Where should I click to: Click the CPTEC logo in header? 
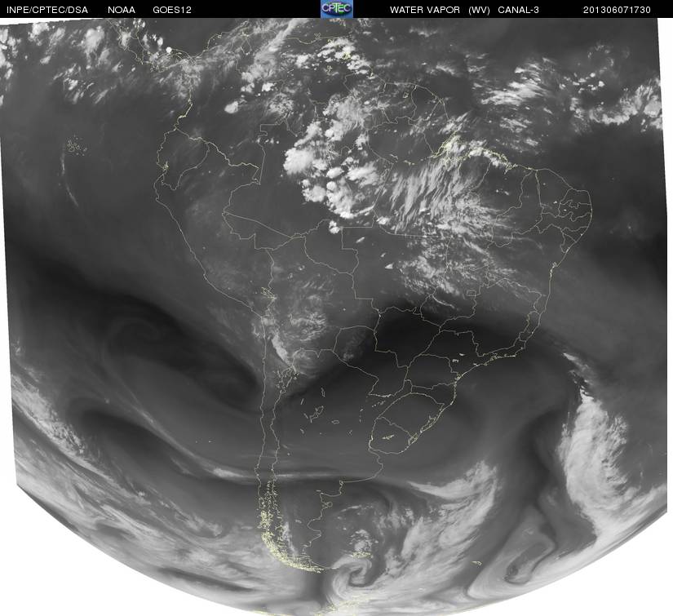coord(337,9)
